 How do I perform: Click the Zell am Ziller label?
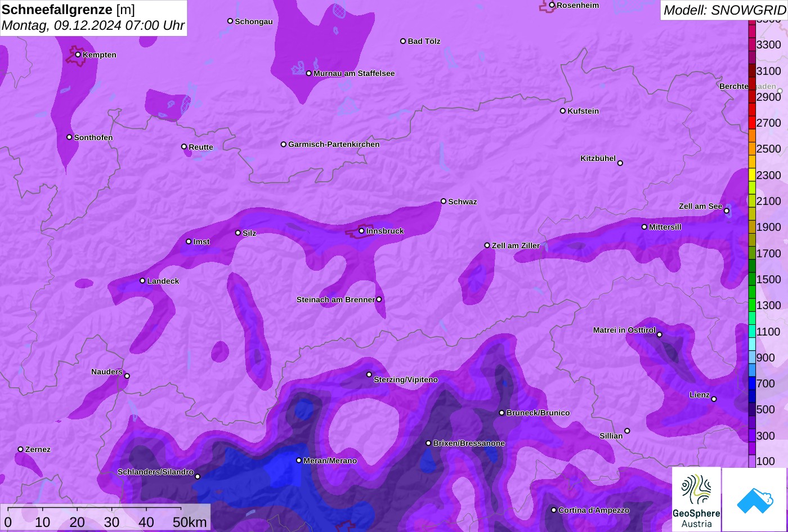516,245
